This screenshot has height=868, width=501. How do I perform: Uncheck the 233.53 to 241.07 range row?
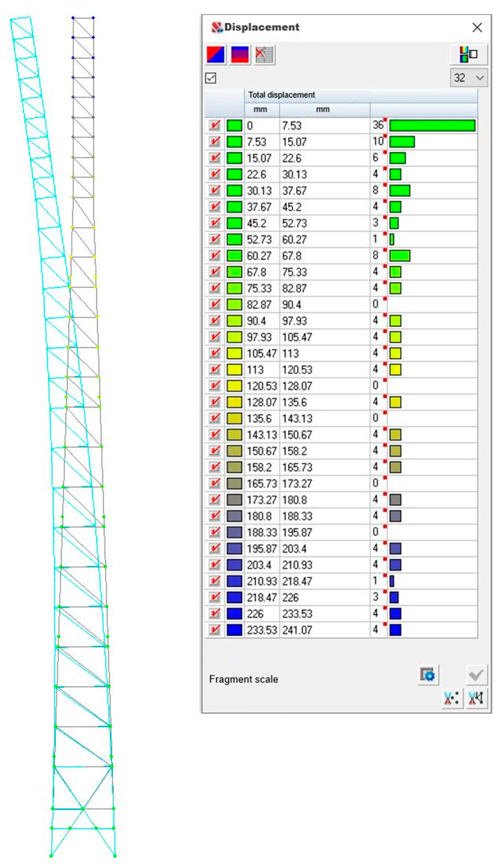point(215,630)
